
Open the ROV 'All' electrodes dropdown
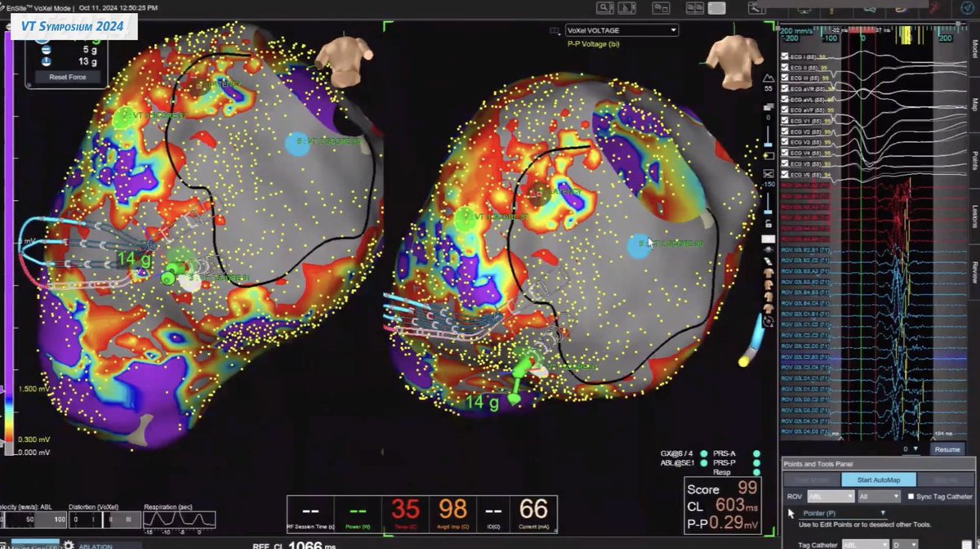tap(880, 497)
